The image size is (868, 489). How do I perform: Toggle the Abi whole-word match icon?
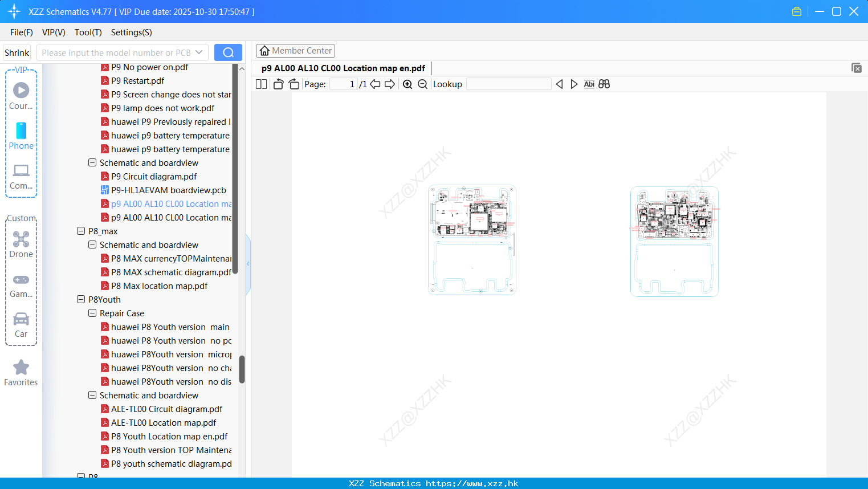tap(589, 84)
